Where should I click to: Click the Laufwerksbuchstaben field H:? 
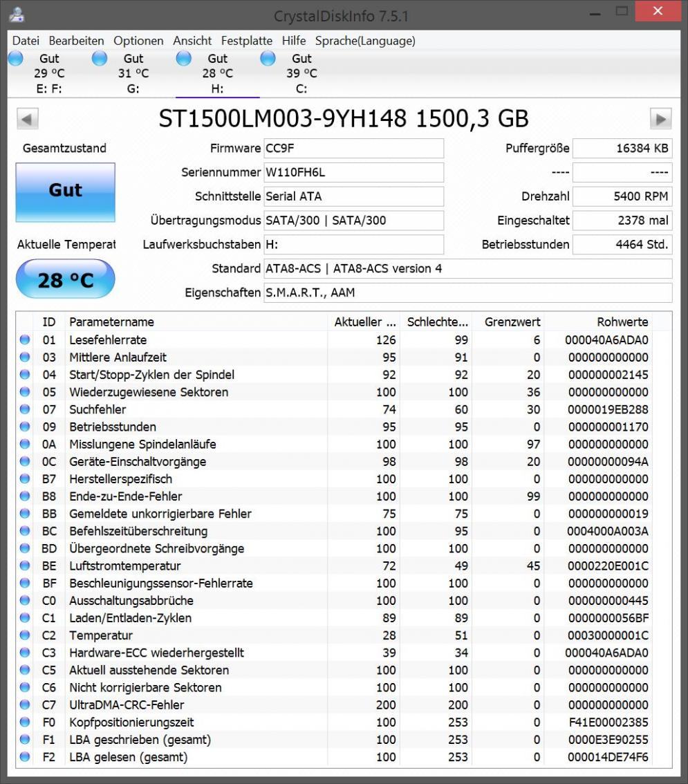pos(353,245)
